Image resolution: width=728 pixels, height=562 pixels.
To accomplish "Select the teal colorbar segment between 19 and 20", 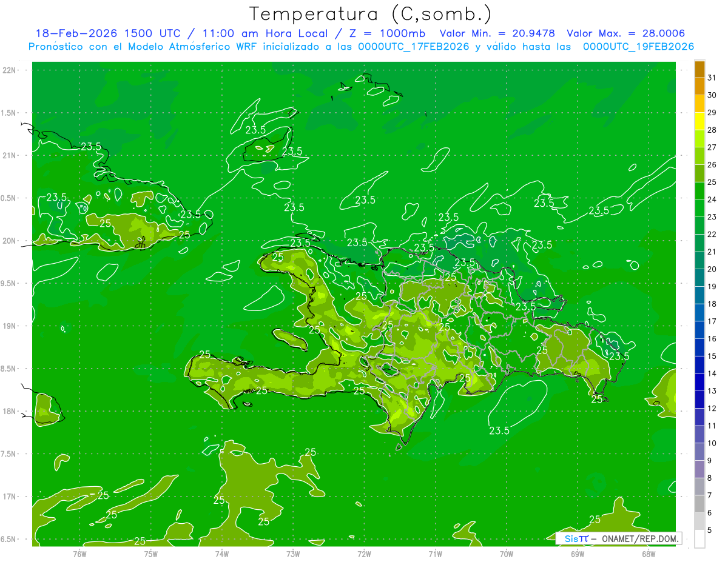I will point(699,278).
